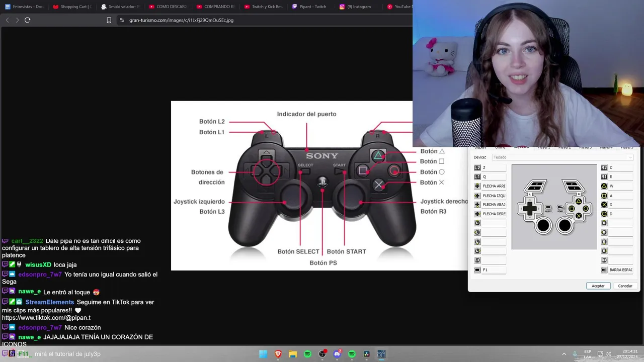644x362 pixels.
Task: Click the Triangle button icon beside W
Action: 604,186
